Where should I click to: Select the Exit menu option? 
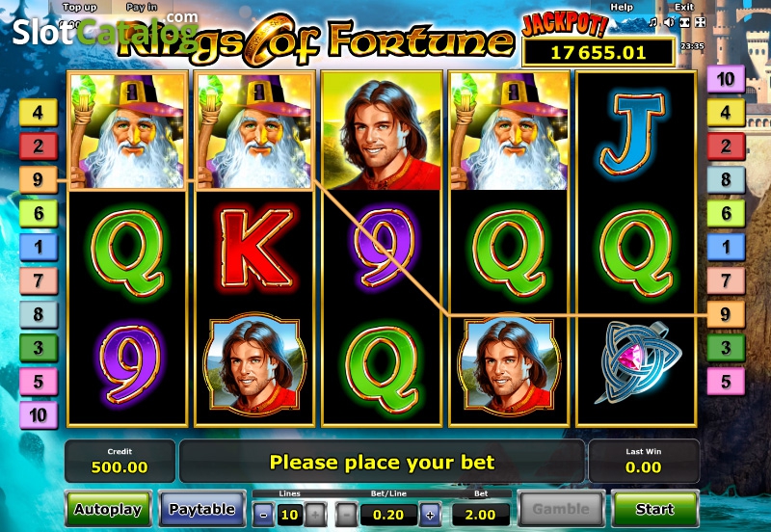(684, 7)
